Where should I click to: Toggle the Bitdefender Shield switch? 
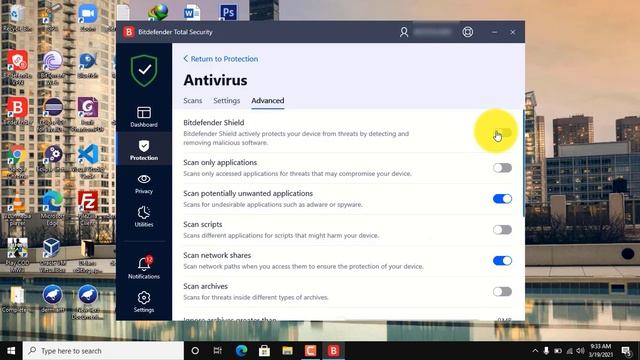click(502, 133)
